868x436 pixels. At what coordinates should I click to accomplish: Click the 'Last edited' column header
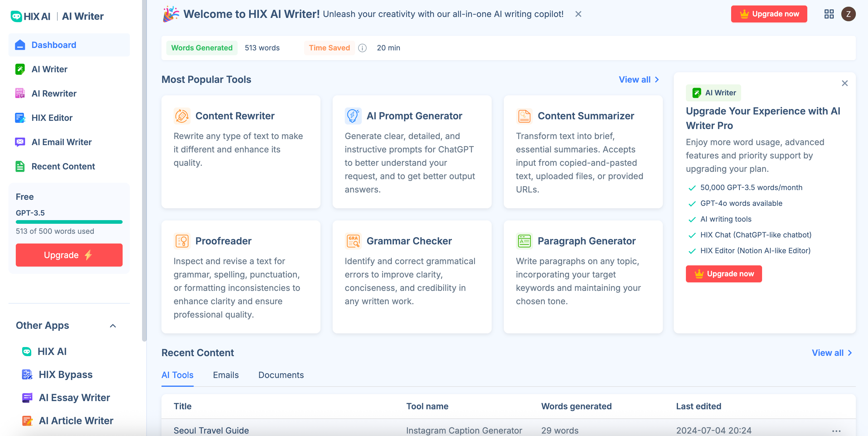699,406
